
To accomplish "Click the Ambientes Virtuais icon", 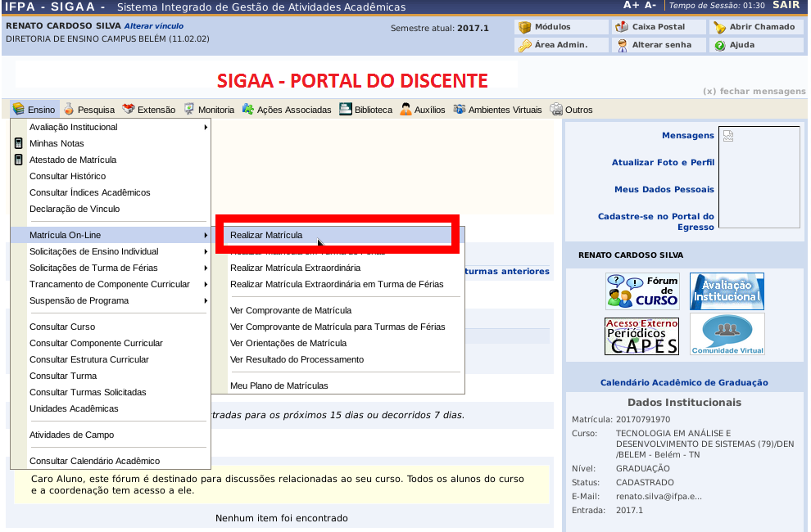I will pos(460,109).
